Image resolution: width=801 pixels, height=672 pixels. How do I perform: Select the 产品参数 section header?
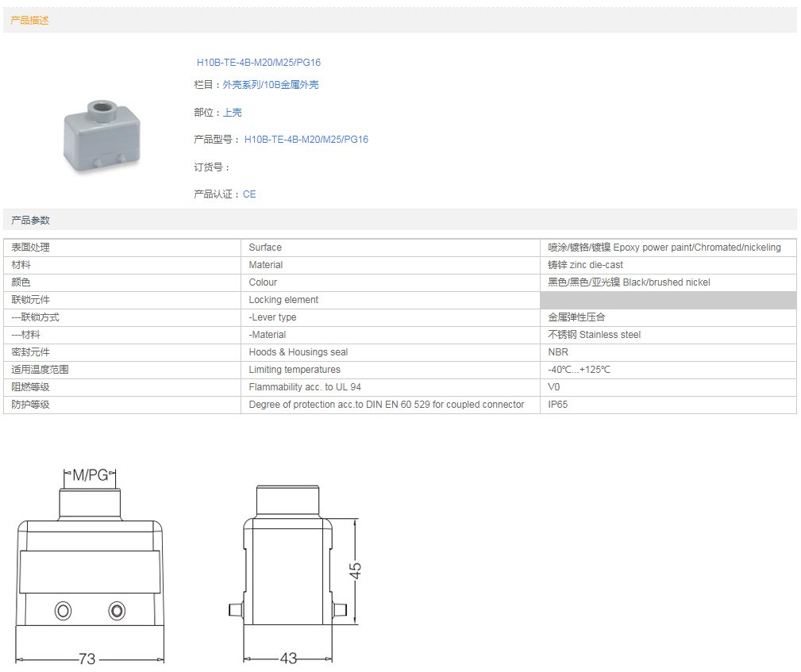(x=29, y=220)
